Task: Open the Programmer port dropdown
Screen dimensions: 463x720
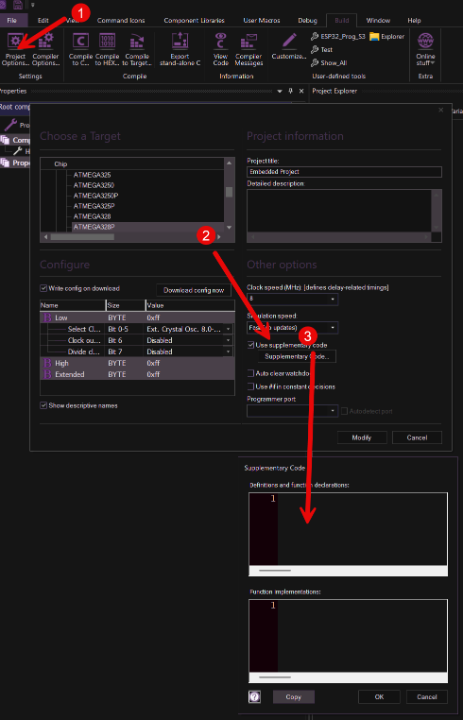Action: pyautogui.click(x=293, y=411)
